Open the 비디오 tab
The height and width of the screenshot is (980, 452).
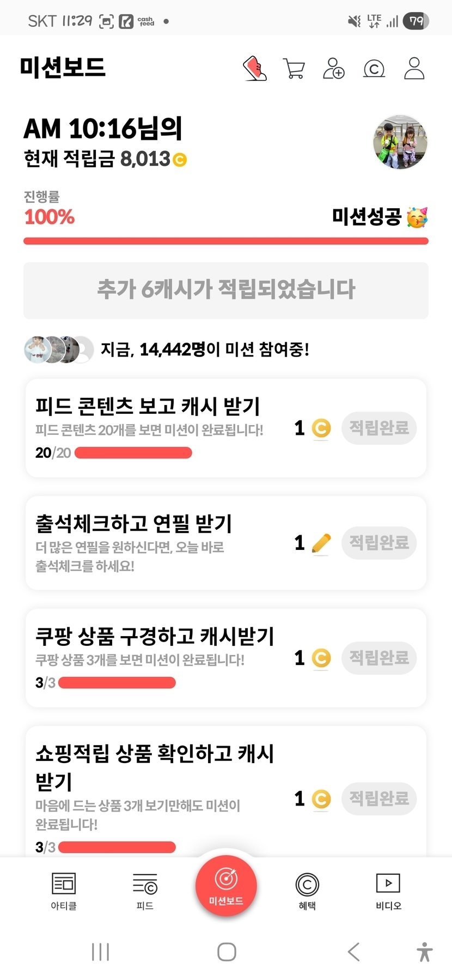[388, 891]
